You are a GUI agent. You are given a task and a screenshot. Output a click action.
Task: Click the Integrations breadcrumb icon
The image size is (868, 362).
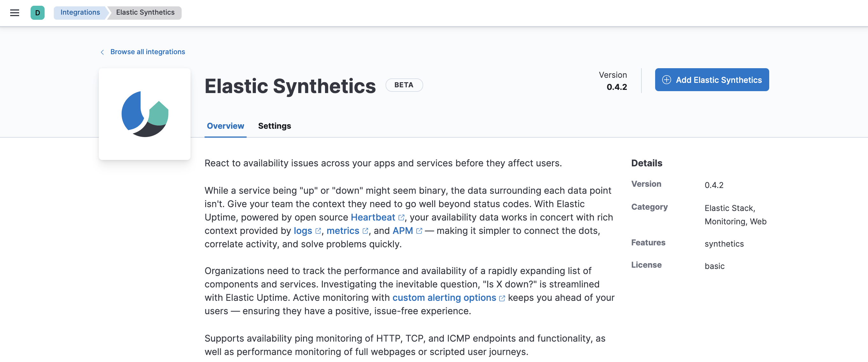point(80,11)
